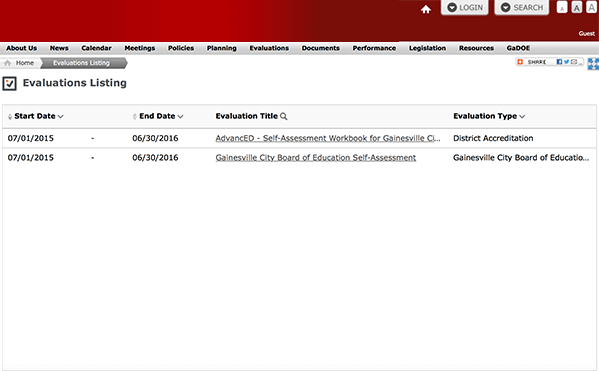Click the Gainesville City Board of Educatio... type cell

pos(521,158)
